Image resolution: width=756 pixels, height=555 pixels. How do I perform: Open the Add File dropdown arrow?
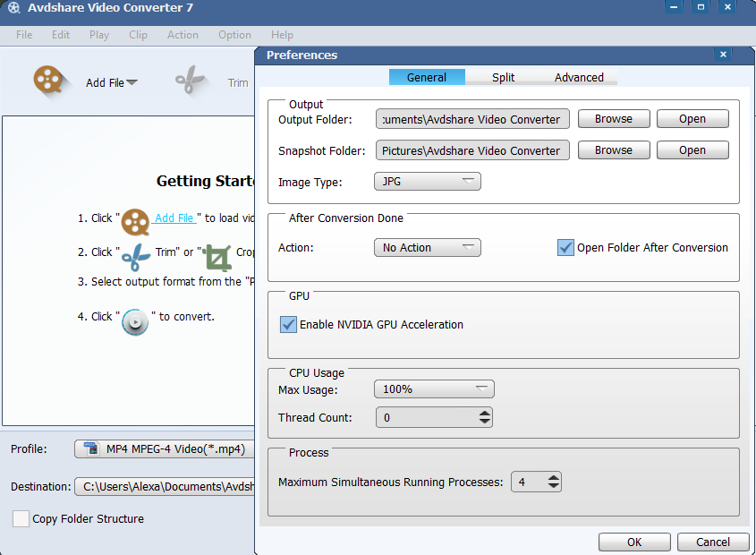point(132,82)
